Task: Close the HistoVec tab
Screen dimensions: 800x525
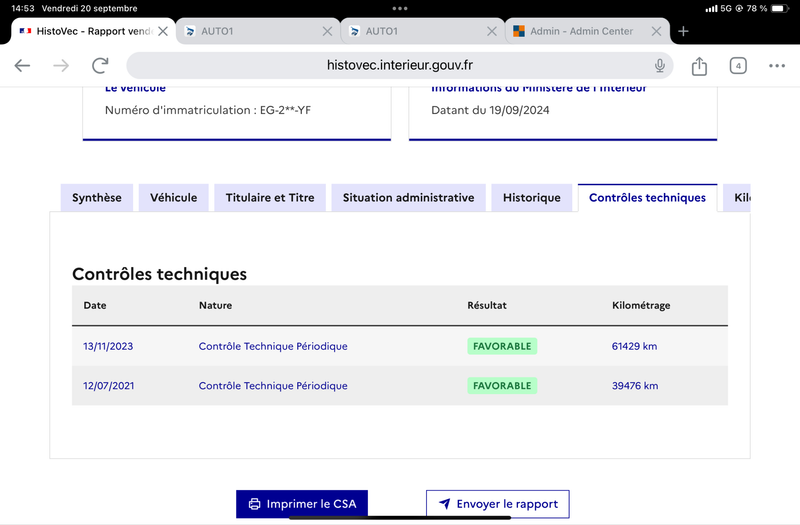Action: point(163,31)
